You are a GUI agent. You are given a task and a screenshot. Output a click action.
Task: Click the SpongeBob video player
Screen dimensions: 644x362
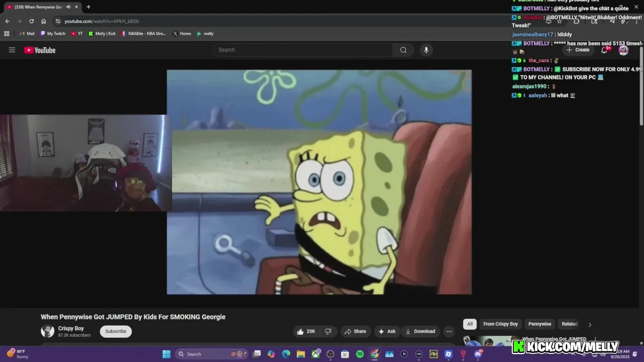319,182
